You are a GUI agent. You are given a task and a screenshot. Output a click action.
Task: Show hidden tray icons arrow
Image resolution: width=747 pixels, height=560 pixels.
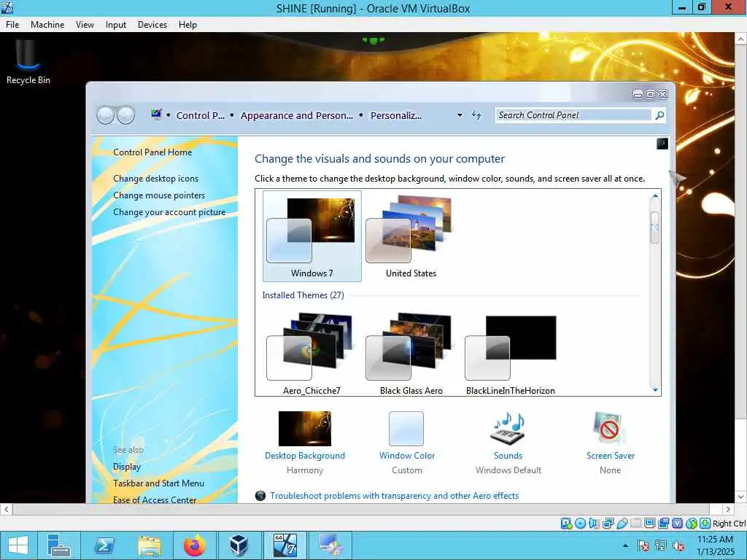625,545
